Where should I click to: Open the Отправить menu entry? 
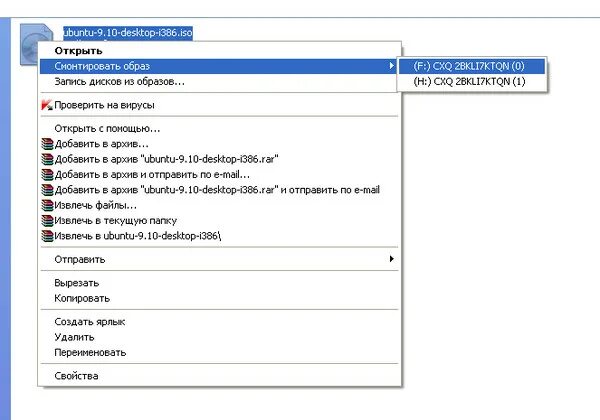[x=220, y=259]
